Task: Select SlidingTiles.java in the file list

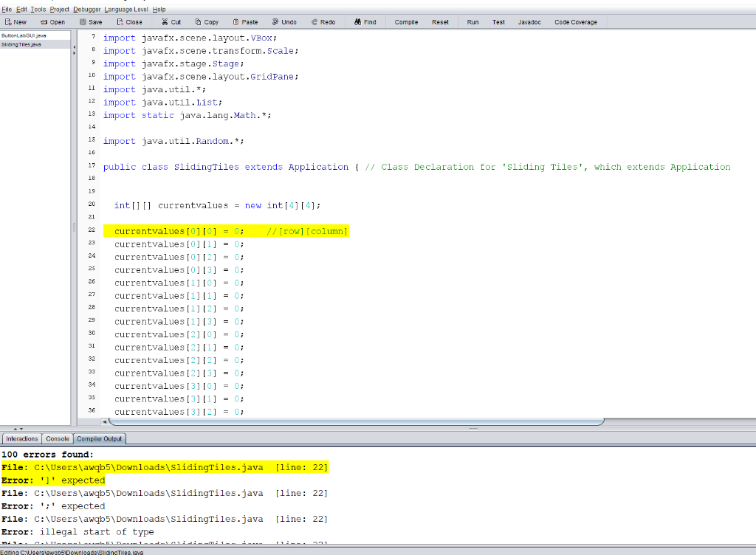Action: [35, 44]
